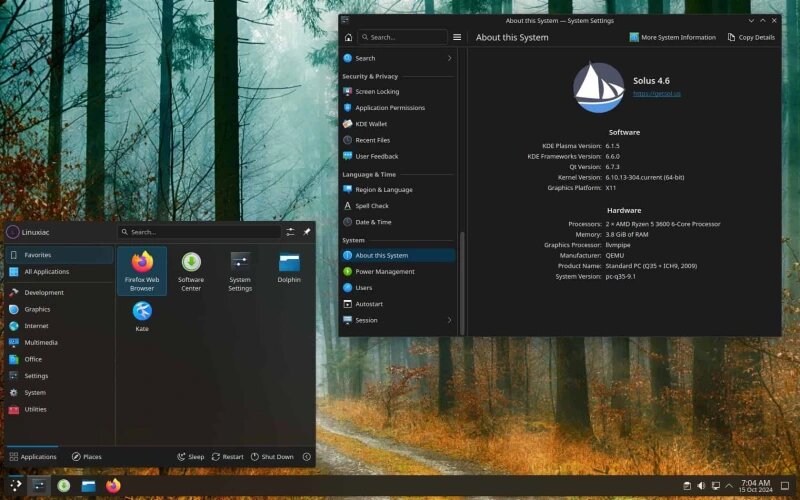Click launcher configure sliders icon beside search

pos(290,232)
